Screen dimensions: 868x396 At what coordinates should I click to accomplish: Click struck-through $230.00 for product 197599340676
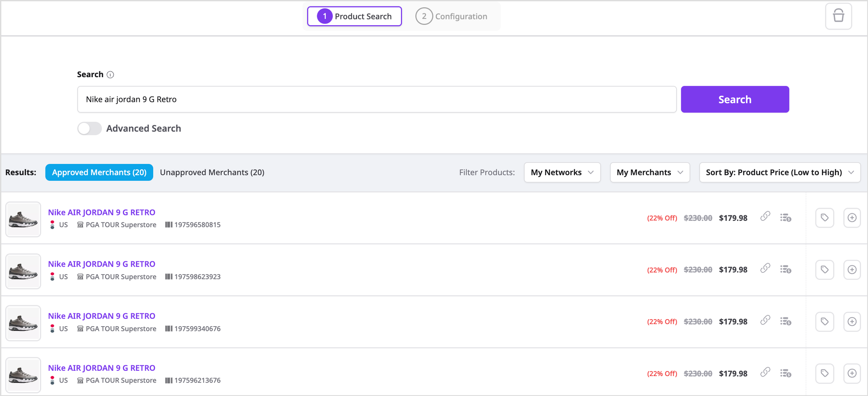click(698, 321)
